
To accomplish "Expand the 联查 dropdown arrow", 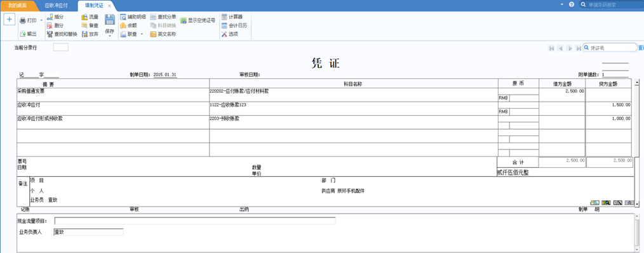I will click(x=142, y=34).
